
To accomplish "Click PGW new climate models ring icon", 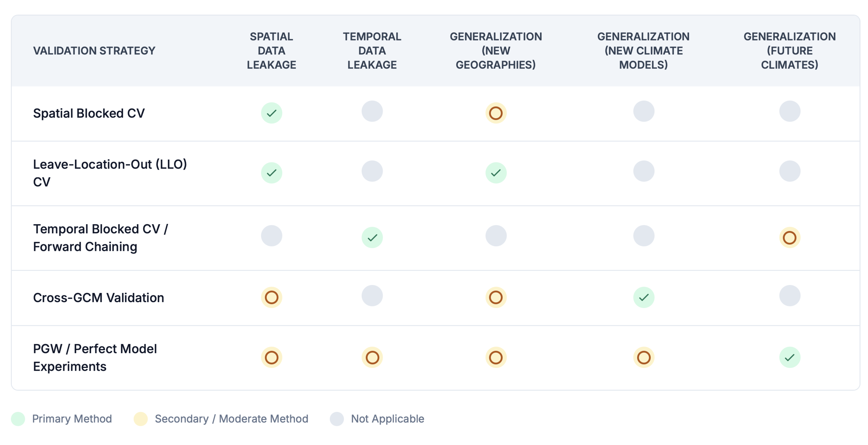I will (643, 357).
